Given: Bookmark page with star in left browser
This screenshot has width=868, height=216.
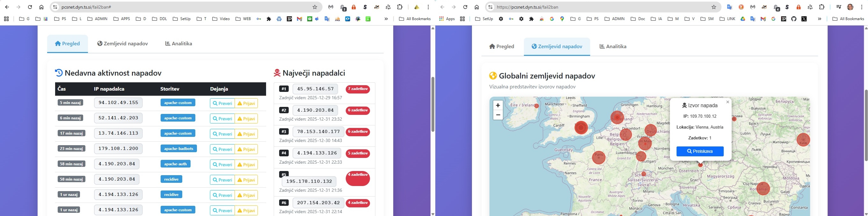Looking at the screenshot, I should tap(315, 7).
